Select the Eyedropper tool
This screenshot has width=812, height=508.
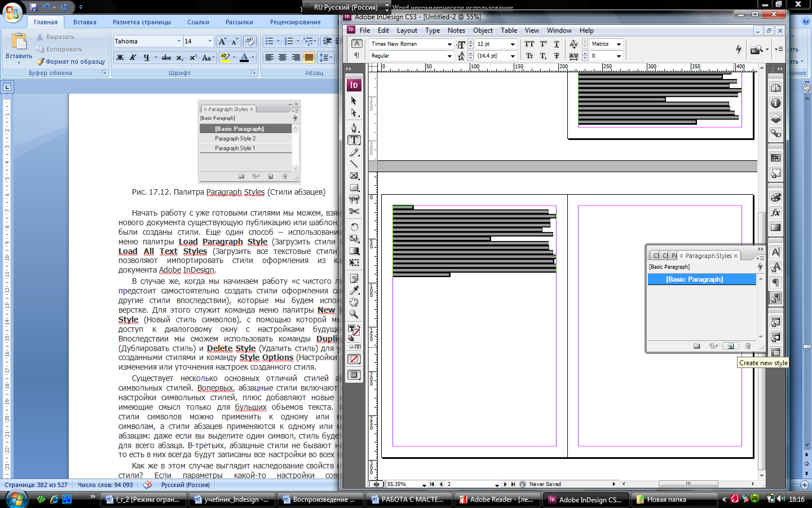[x=354, y=290]
